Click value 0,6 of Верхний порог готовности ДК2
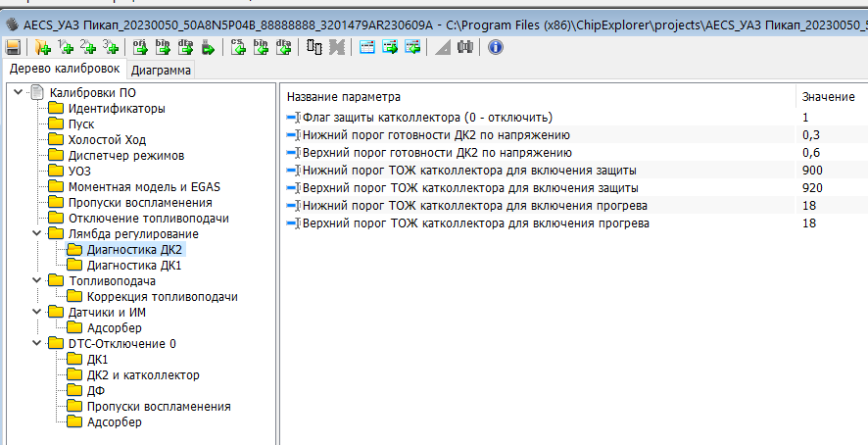Screen dimensions: 868x445 (810, 153)
